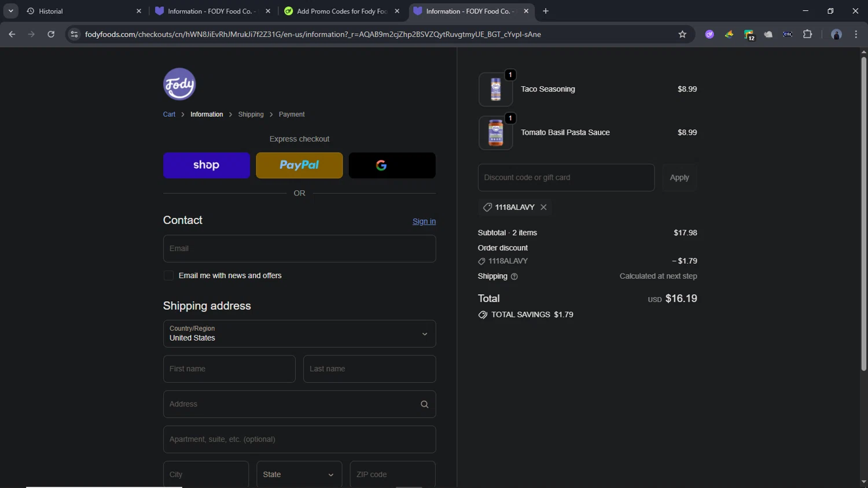
Task: Focus the Last name field
Action: (369, 369)
